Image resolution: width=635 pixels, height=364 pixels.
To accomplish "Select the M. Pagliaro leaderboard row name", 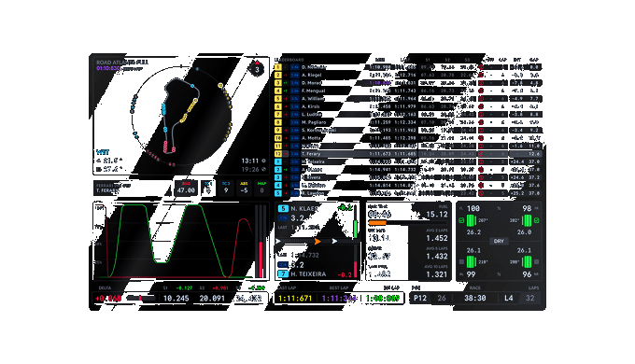I will 314,122.
